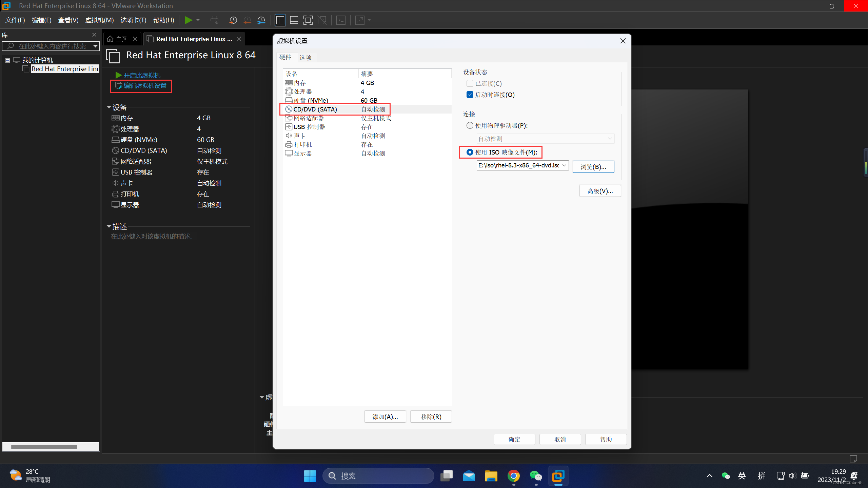Open the ISO file path dropdown
868x488 pixels.
pos(564,165)
